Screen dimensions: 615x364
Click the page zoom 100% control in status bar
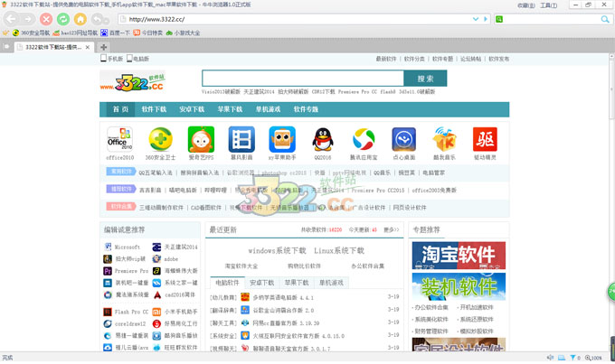tap(593, 358)
